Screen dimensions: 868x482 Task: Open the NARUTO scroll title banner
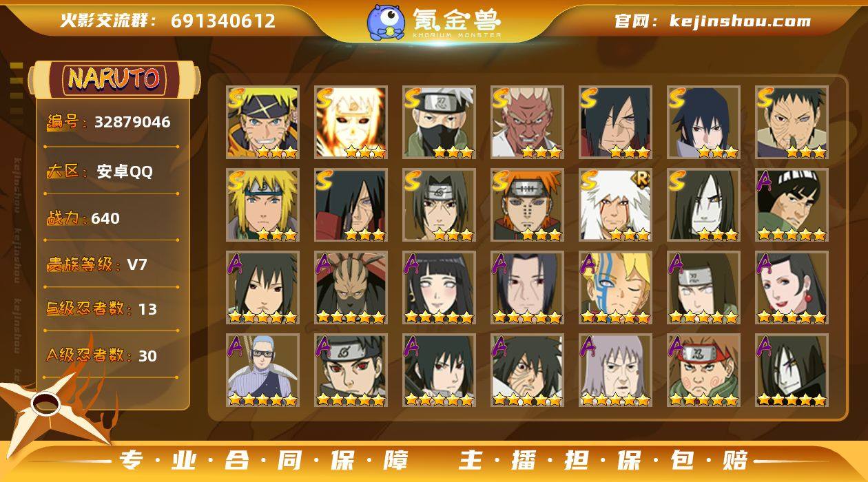point(114,78)
